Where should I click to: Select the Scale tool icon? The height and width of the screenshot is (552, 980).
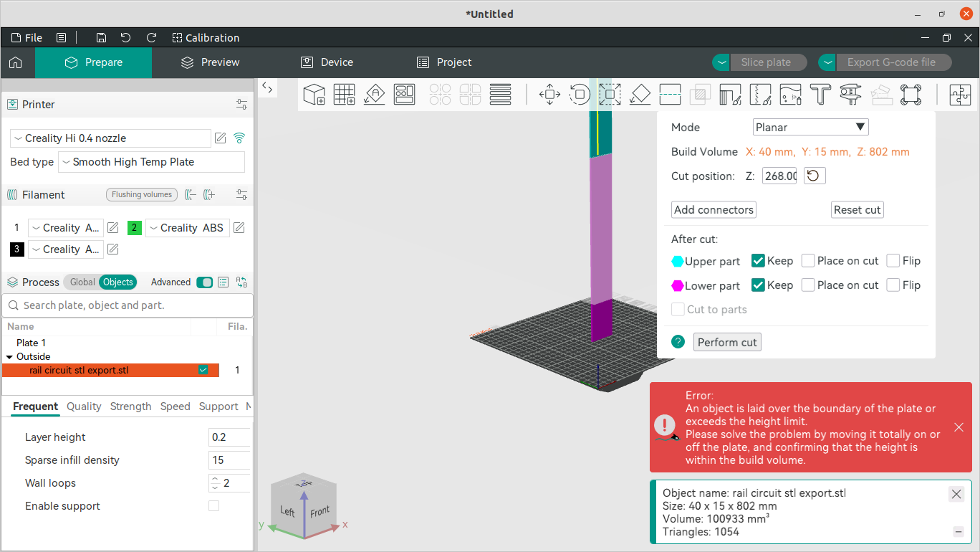click(x=610, y=95)
